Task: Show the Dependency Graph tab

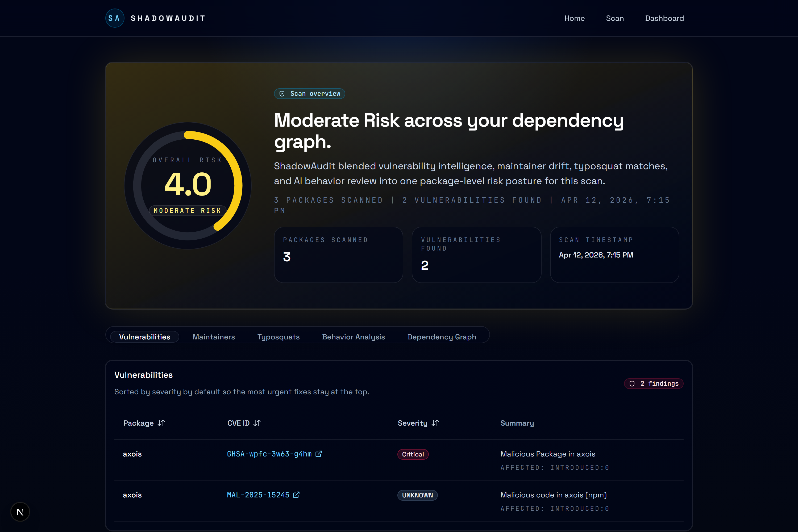Action: click(x=441, y=337)
